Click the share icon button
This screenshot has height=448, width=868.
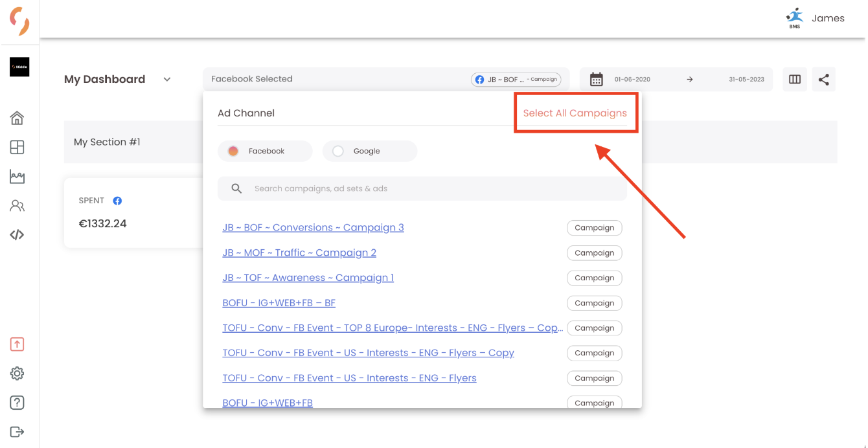click(824, 79)
